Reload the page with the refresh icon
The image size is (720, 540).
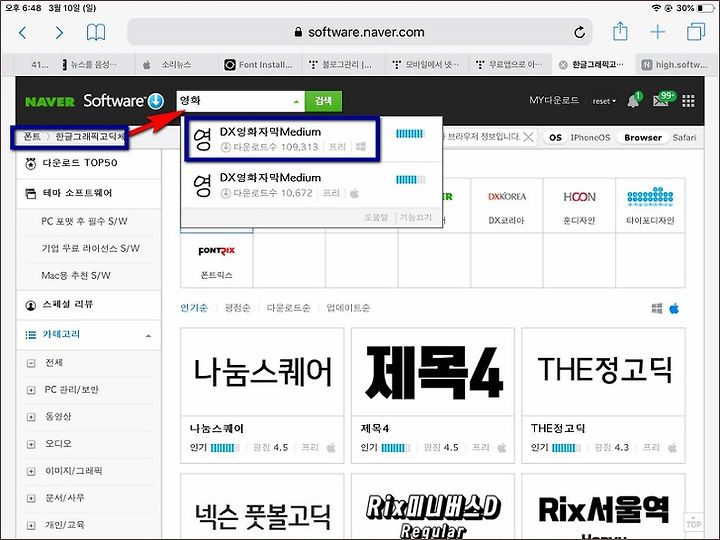tap(579, 32)
